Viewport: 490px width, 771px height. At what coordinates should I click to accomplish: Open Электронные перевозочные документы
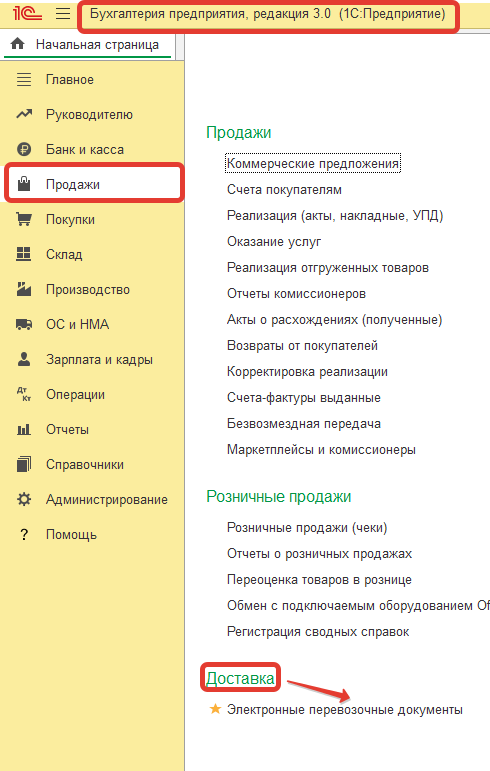tap(345, 710)
